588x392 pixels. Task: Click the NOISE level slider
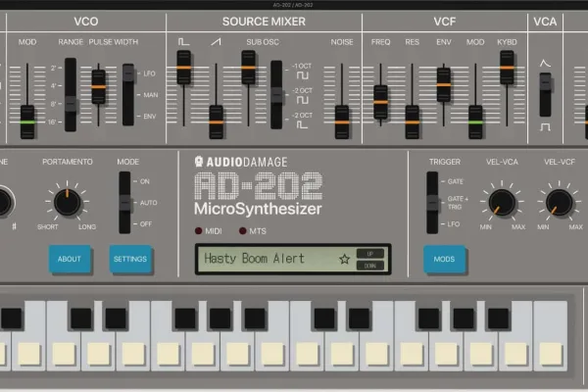pyautogui.click(x=342, y=122)
